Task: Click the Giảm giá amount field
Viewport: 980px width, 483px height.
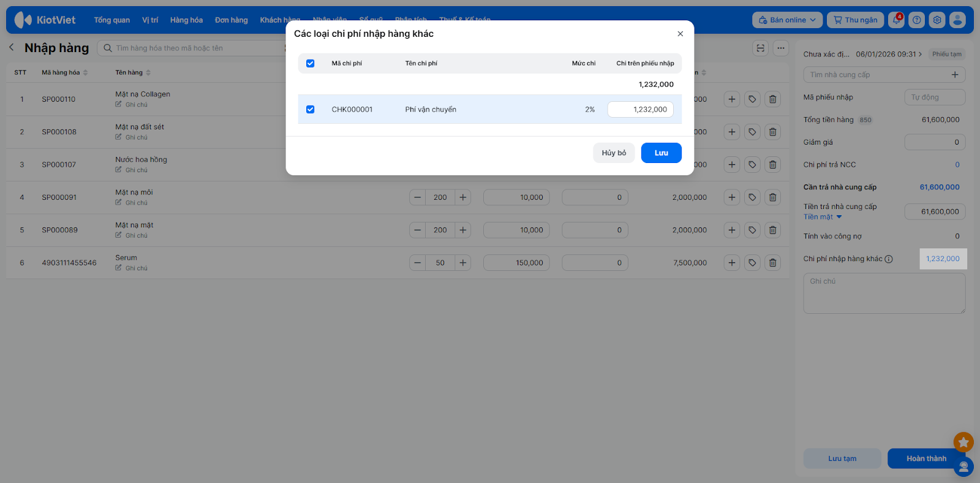Action: (935, 142)
